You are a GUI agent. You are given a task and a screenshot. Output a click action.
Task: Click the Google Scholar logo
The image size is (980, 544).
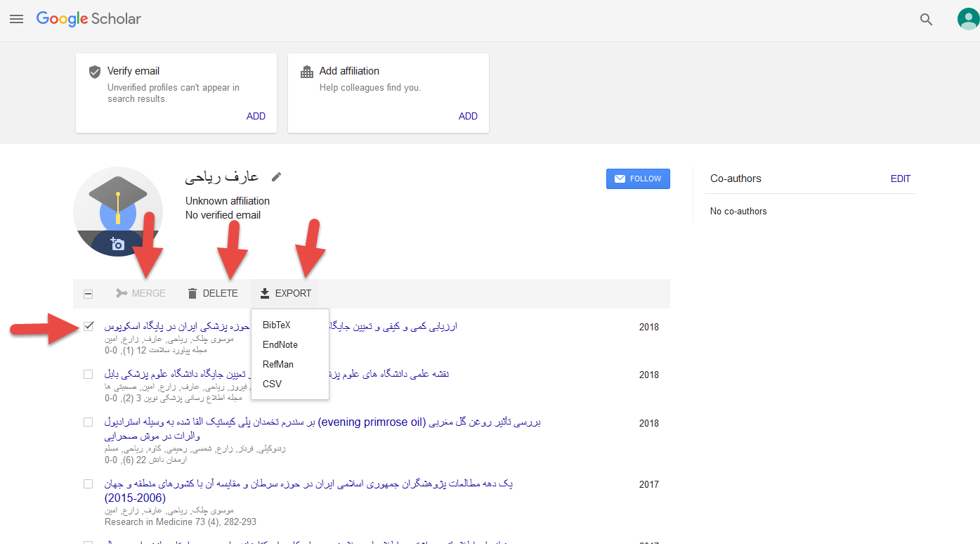(x=89, y=19)
